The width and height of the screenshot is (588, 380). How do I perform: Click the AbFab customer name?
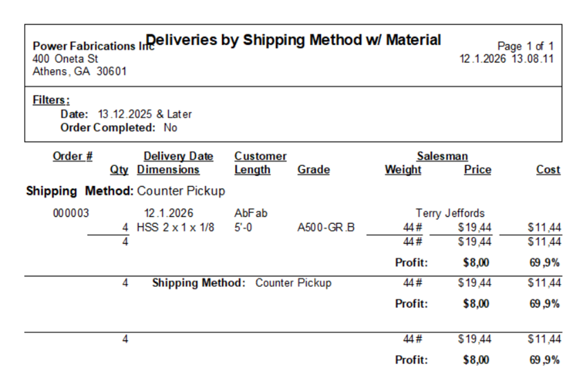(x=251, y=213)
